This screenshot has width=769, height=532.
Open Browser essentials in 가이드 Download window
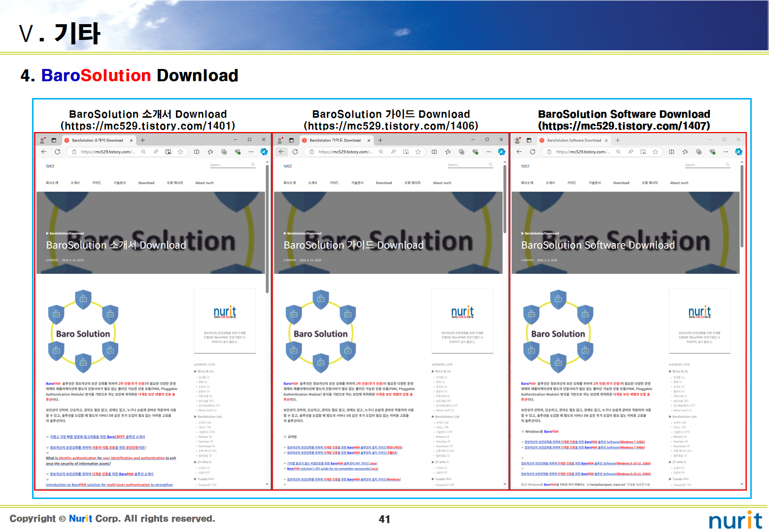click(x=475, y=152)
